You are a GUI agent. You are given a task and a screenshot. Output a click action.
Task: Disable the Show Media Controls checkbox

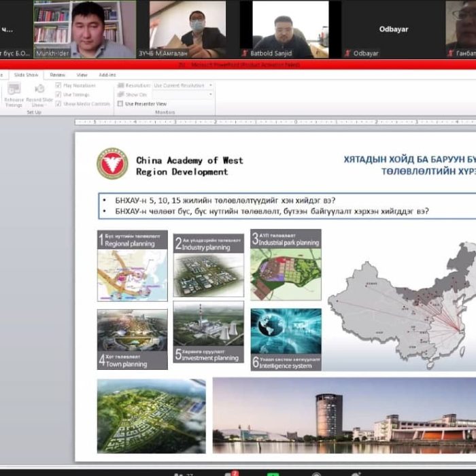point(58,104)
